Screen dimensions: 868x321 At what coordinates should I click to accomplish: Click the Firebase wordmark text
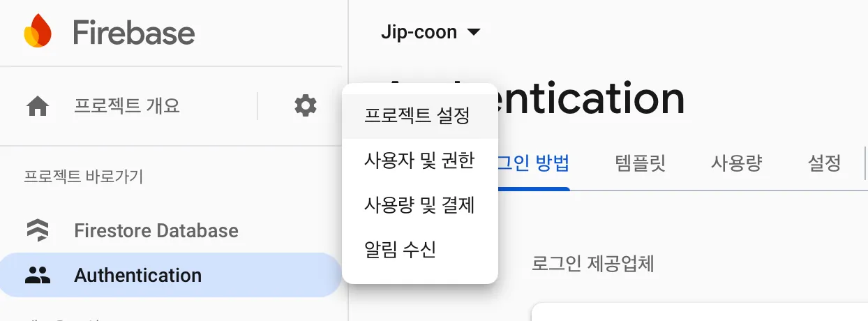click(134, 32)
